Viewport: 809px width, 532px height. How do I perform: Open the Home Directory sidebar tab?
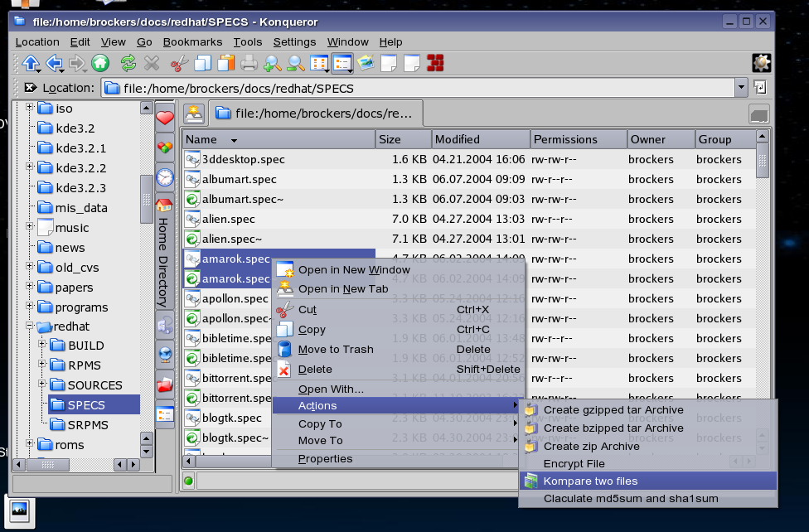tap(165, 253)
